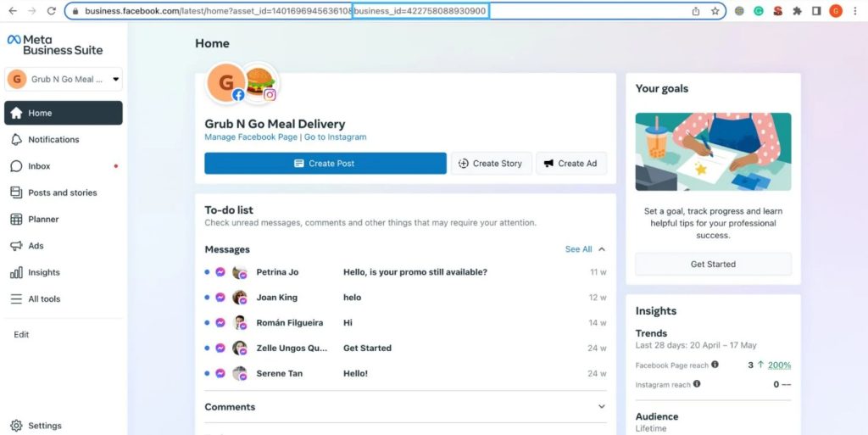Image resolution: width=868 pixels, height=435 pixels.
Task: Click the lock icon in address bar
Action: tap(75, 11)
